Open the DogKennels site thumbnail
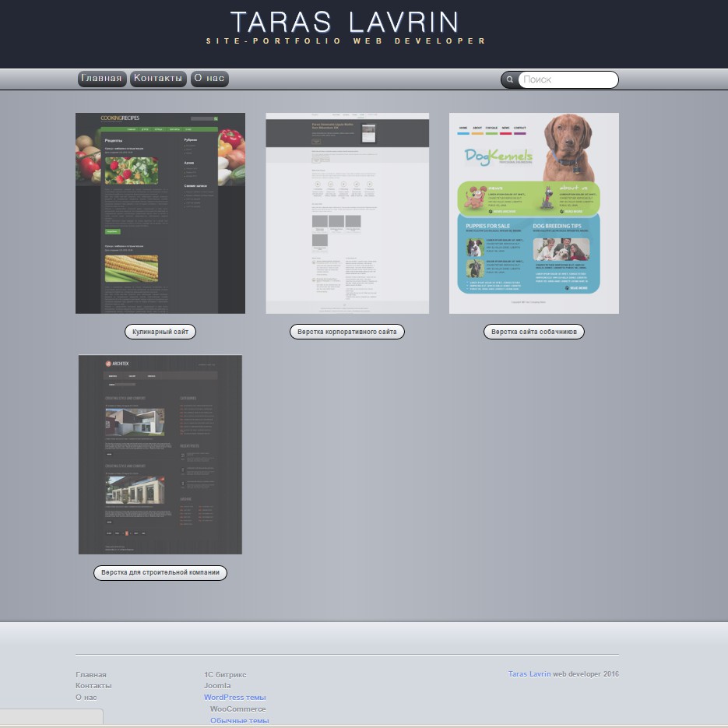Screen dimensions: 728x728 click(x=534, y=213)
